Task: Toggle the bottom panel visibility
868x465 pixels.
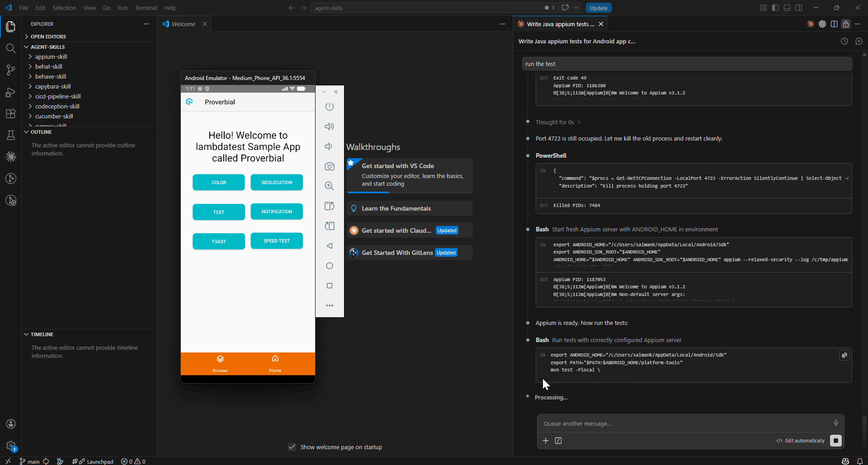Action: pyautogui.click(x=787, y=8)
